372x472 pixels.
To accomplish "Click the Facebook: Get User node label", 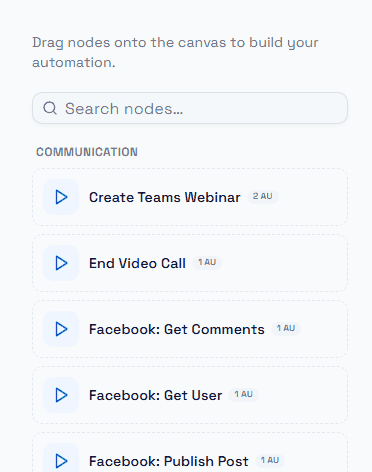I will click(x=155, y=395).
